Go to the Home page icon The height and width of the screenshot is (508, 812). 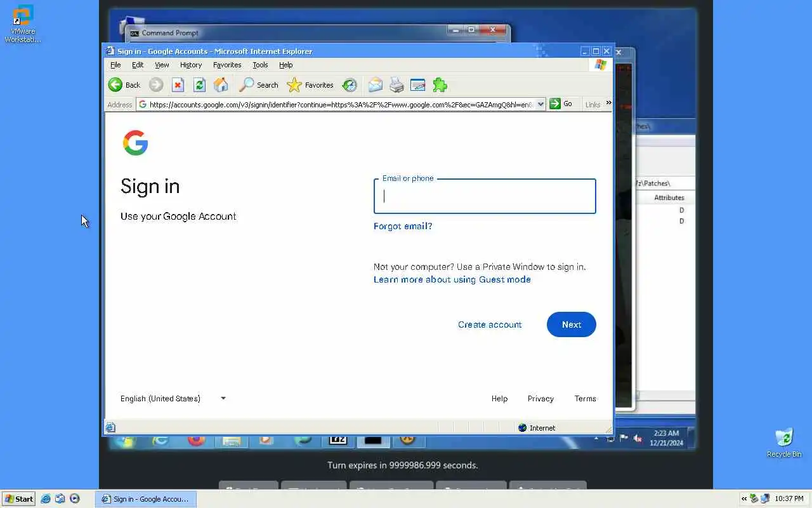click(x=221, y=84)
